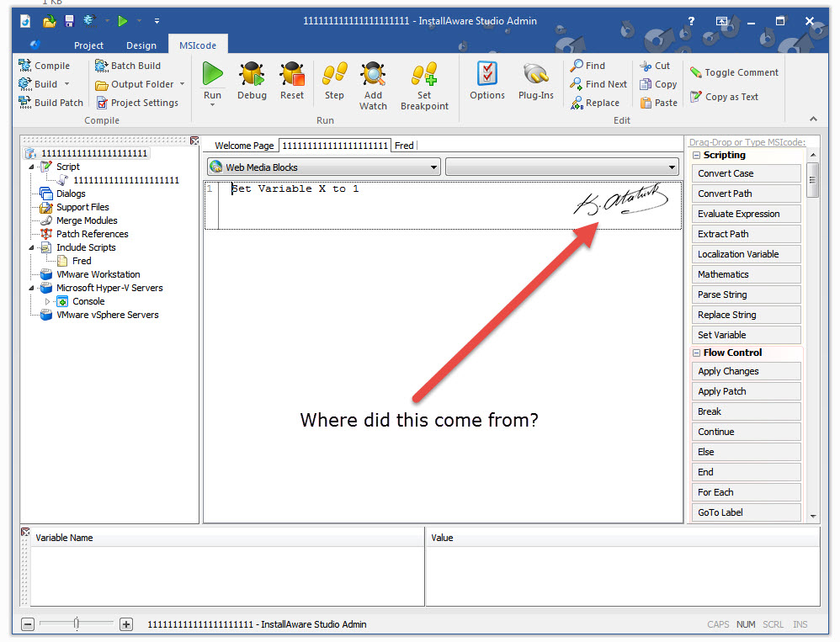Click the Step footprints icon

[334, 74]
